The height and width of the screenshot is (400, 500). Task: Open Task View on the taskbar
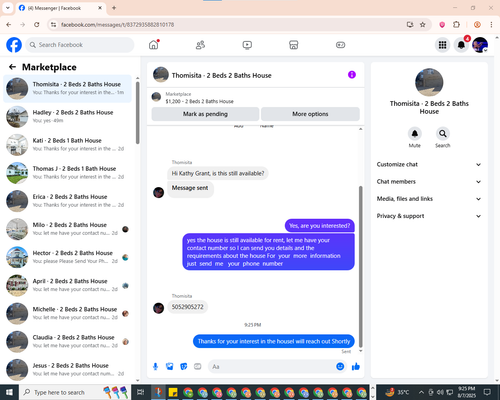click(x=141, y=392)
